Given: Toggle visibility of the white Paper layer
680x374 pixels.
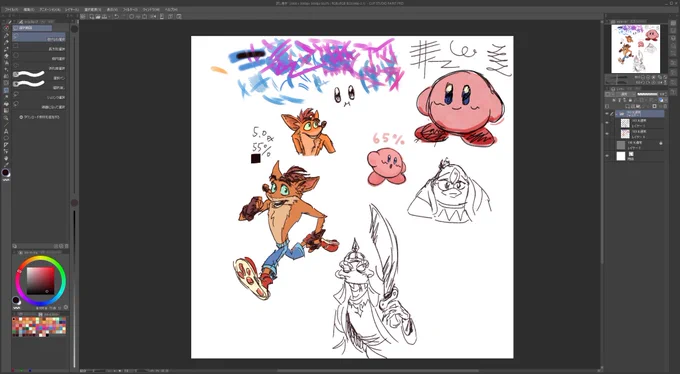Looking at the screenshot, I should (x=607, y=156).
